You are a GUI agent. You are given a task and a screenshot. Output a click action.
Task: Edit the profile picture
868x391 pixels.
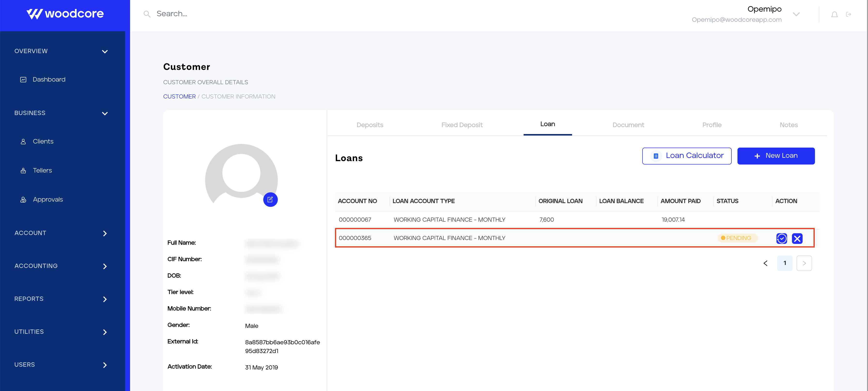(270, 200)
